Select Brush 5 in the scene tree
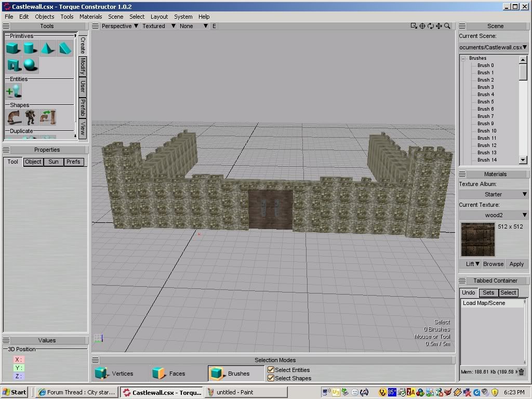This screenshot has width=532, height=399. click(x=485, y=101)
